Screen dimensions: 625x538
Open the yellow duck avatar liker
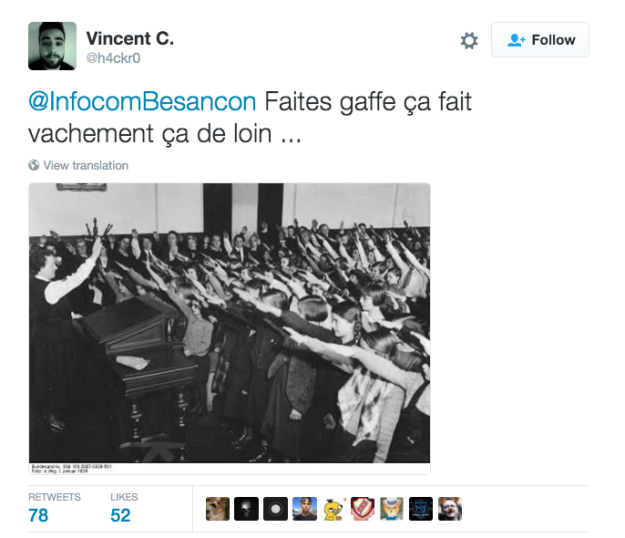point(334,509)
